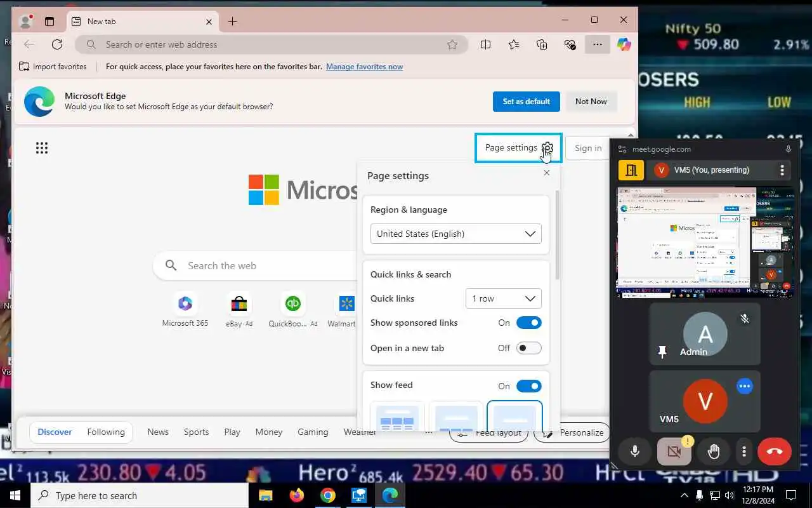Image resolution: width=812 pixels, height=508 pixels.
Task: Open the News feed tab
Action: [x=158, y=432]
